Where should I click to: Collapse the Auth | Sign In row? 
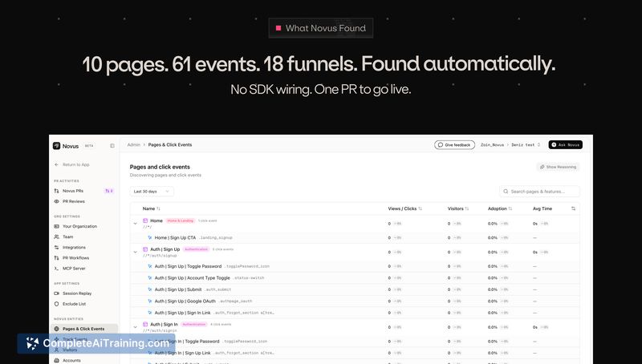[135, 327]
